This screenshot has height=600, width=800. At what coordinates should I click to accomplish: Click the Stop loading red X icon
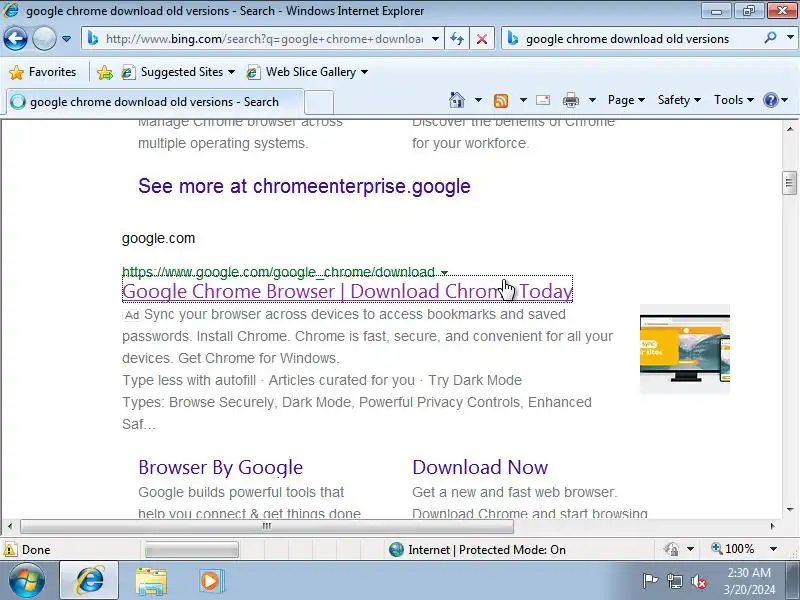pyautogui.click(x=481, y=39)
